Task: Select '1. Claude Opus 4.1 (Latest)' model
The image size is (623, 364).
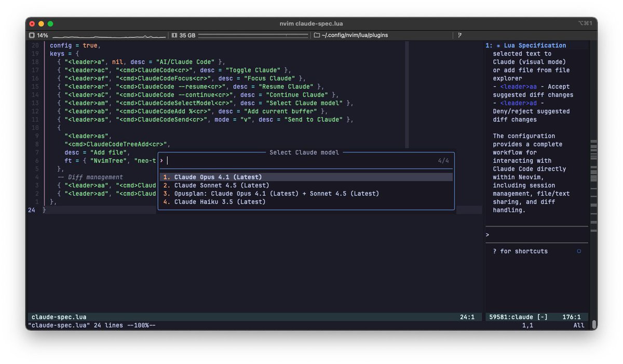Action: tap(306, 177)
